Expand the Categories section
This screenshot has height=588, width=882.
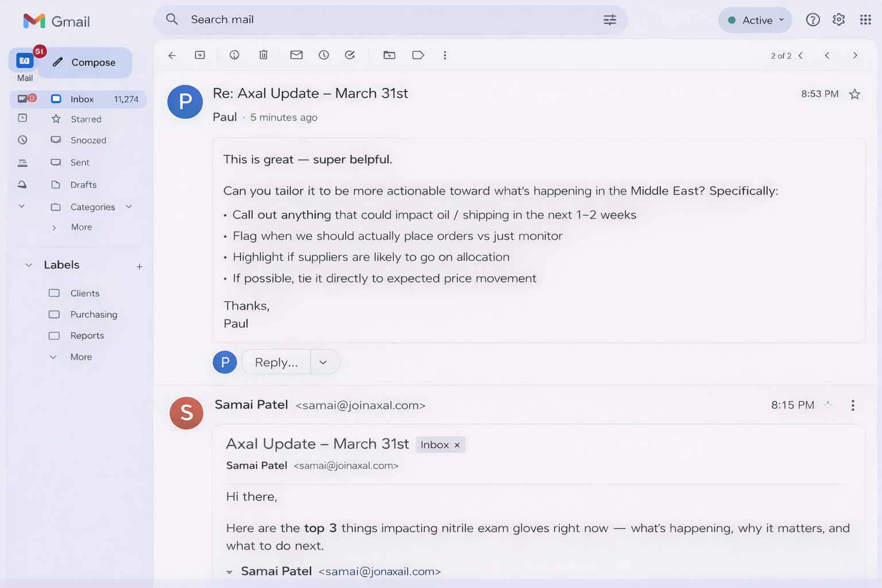tap(129, 207)
